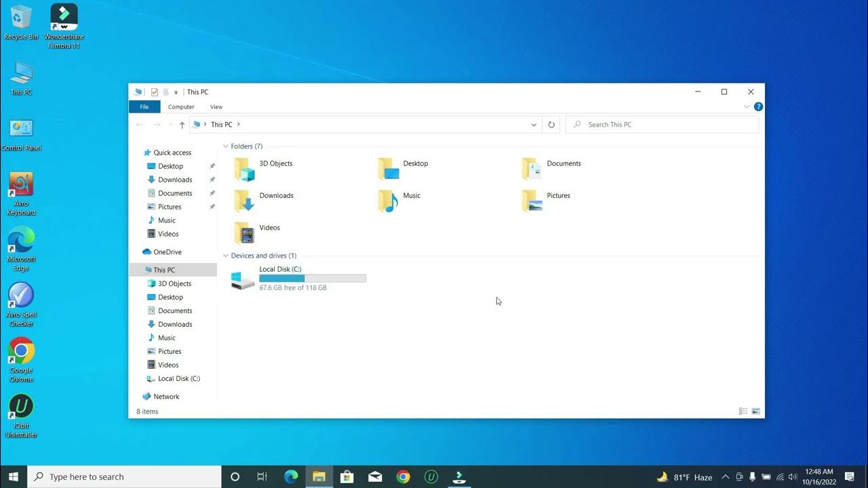Viewport: 868px width, 488px height.
Task: Open clock showing 12:48 AM
Action: pyautogui.click(x=818, y=476)
